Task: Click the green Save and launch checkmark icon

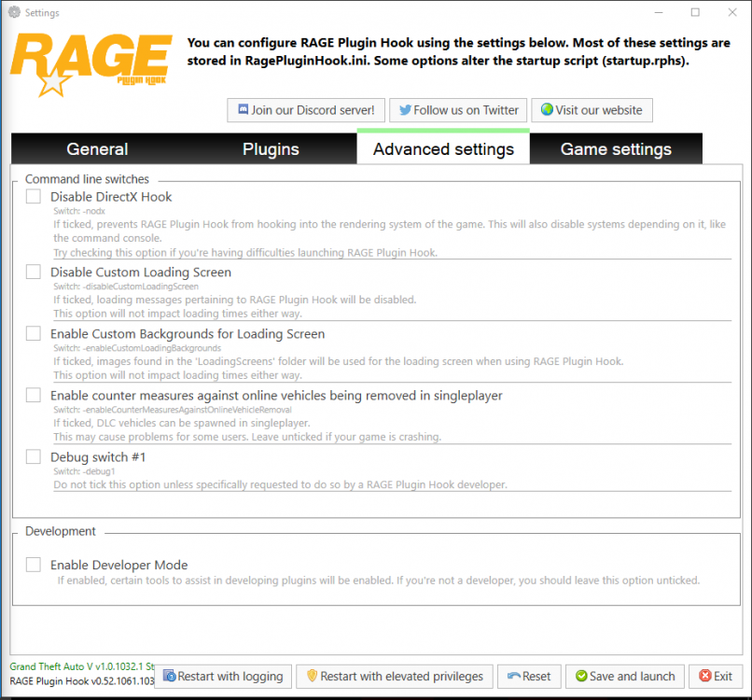Action: 581,676
